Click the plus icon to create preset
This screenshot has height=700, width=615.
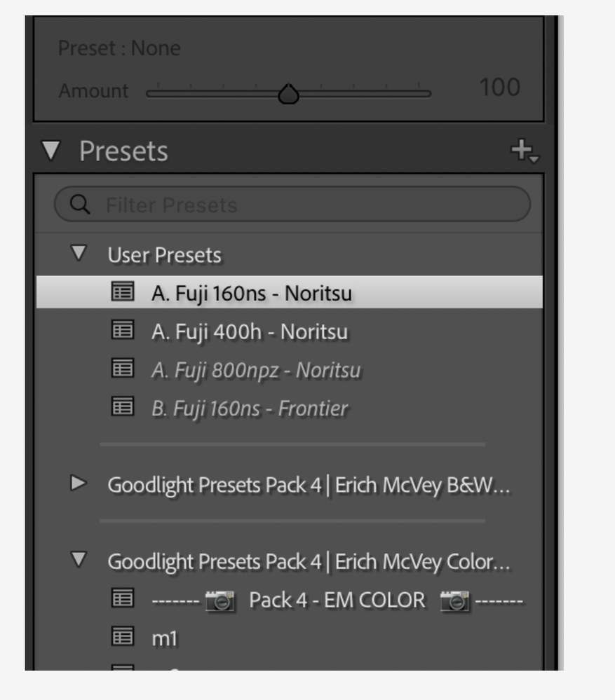click(x=525, y=151)
